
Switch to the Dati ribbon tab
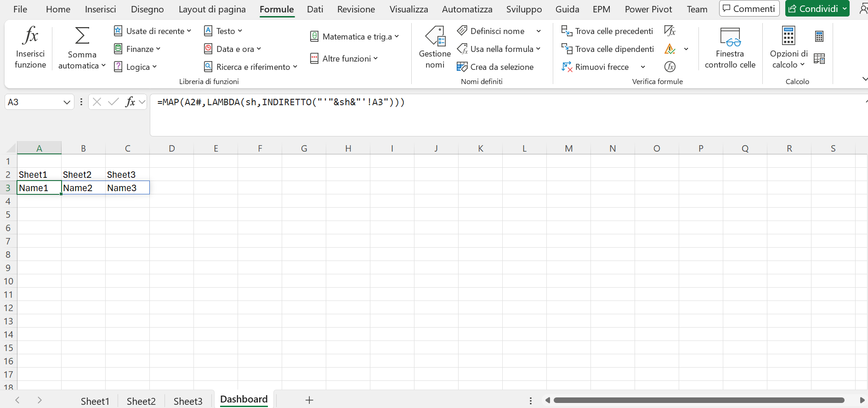(x=315, y=9)
